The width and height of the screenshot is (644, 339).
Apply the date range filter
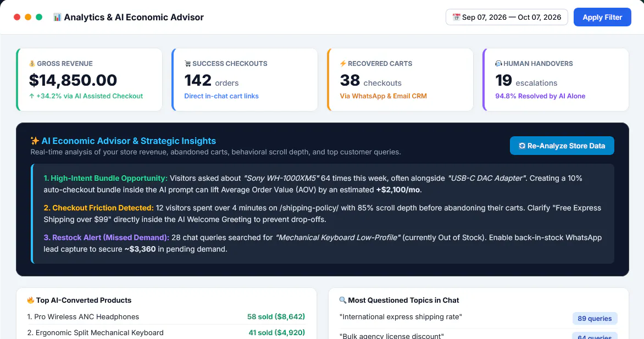602,17
